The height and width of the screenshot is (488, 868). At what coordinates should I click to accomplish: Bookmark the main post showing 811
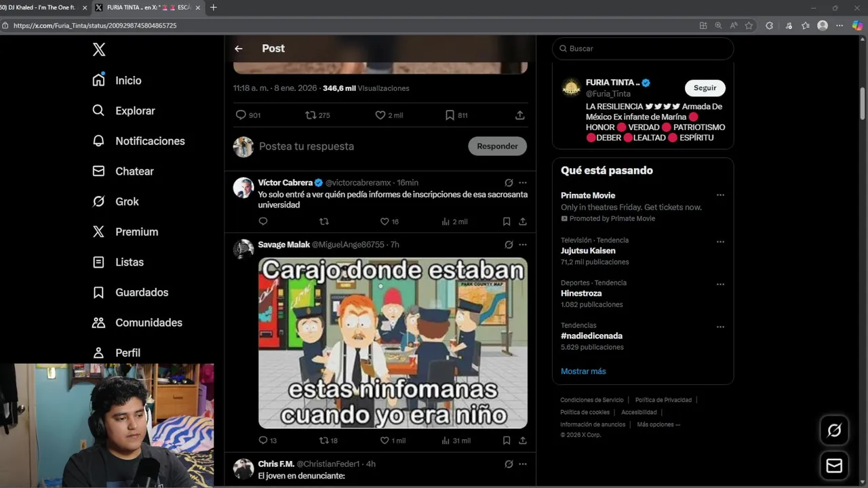point(456,115)
